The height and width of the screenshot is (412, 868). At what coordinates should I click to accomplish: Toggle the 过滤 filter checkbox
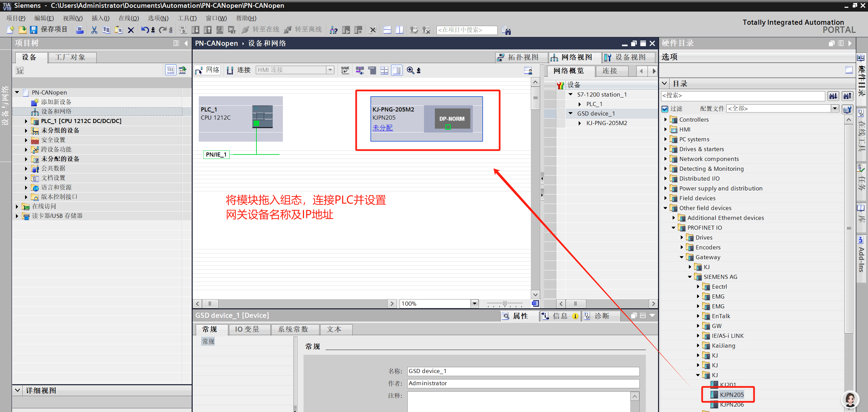[665, 109]
